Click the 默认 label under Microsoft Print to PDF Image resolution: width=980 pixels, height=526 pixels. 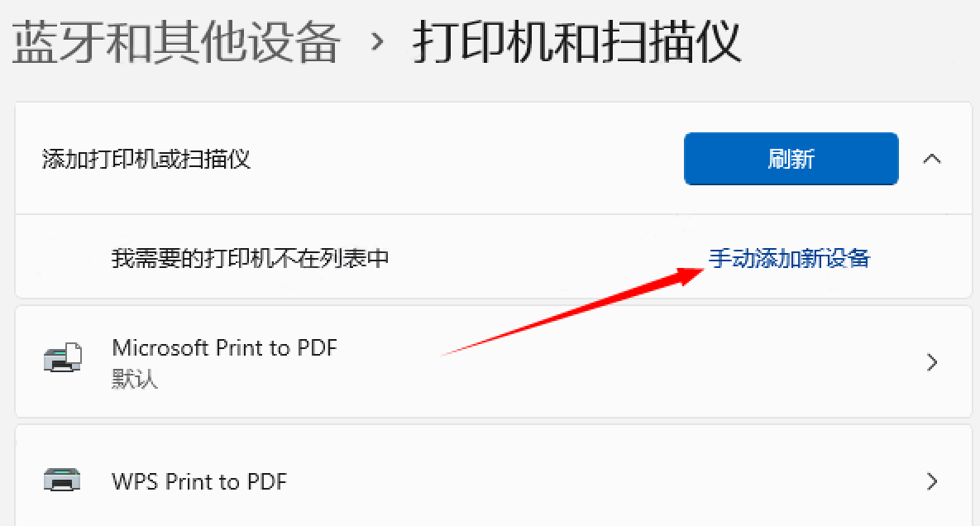click(x=134, y=379)
